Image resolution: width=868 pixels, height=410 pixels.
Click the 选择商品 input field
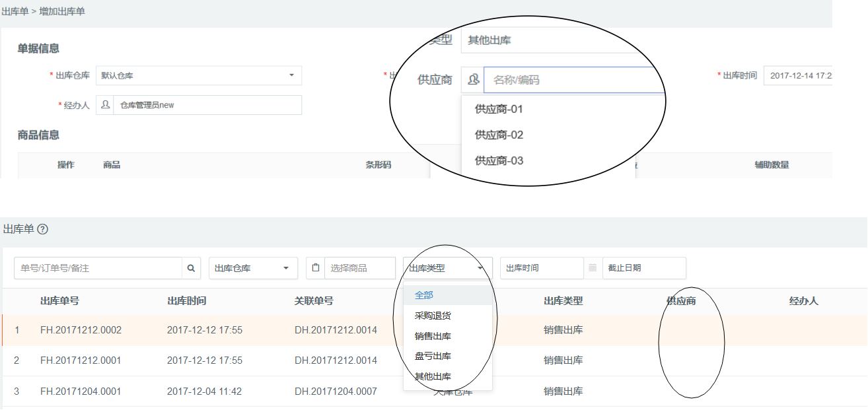tap(360, 268)
